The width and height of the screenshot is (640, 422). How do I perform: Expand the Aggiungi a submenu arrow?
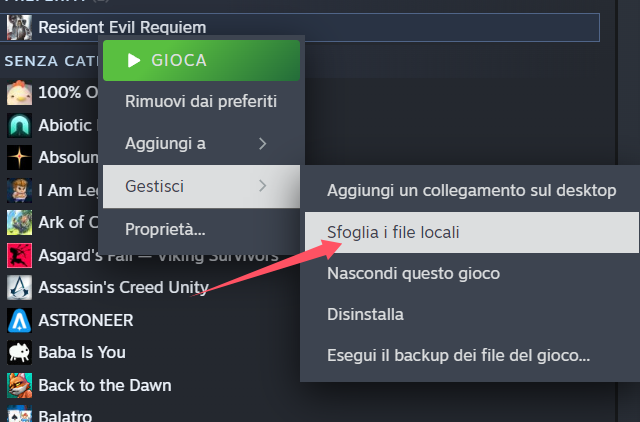point(263,144)
